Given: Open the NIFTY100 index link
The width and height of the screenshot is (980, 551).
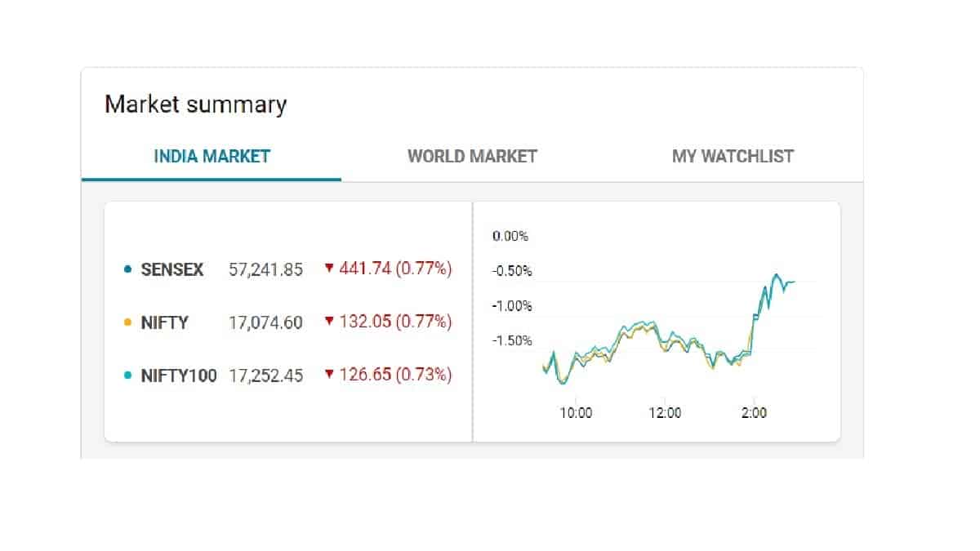Looking at the screenshot, I should tap(179, 375).
